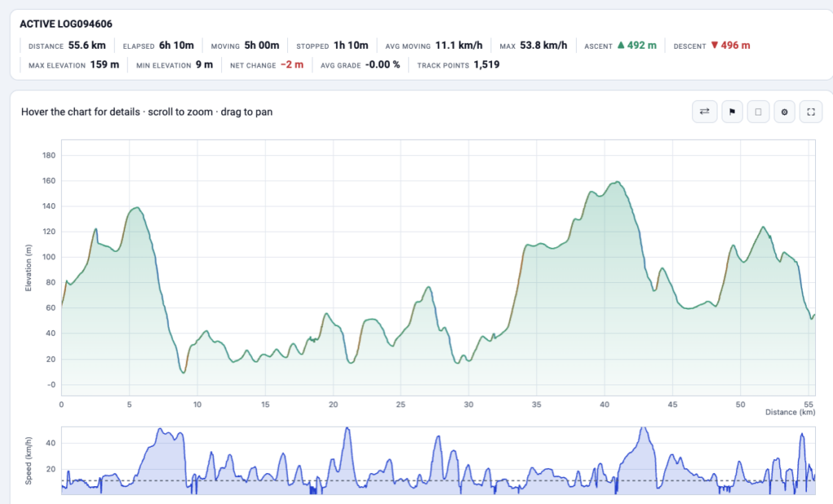Click the empty square toolbar button
The width and height of the screenshot is (833, 504).
758,111
